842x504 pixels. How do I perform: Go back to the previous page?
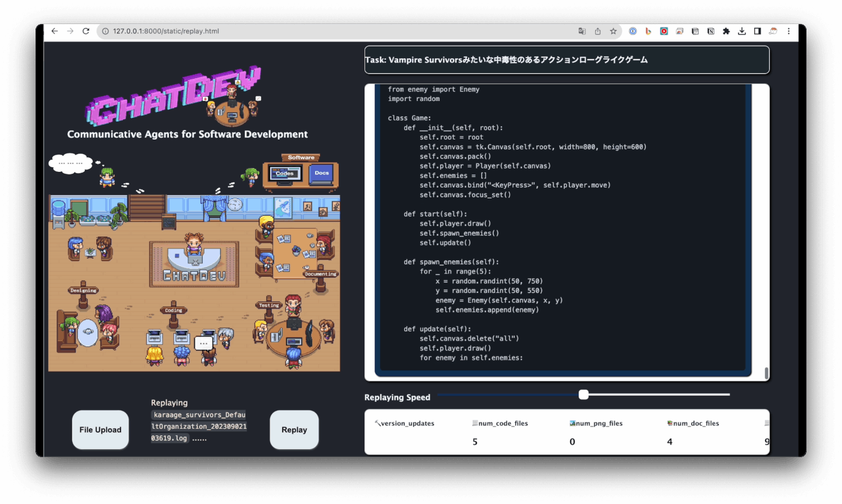click(x=55, y=31)
